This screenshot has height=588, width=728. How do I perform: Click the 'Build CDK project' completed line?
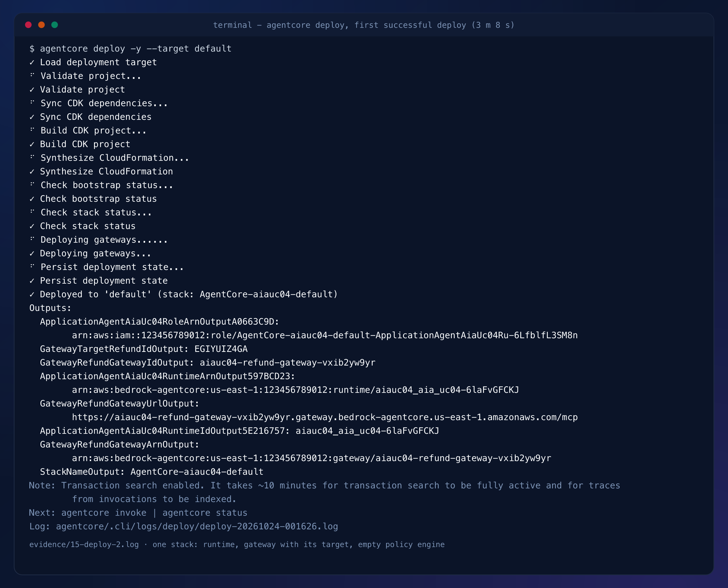tap(80, 144)
